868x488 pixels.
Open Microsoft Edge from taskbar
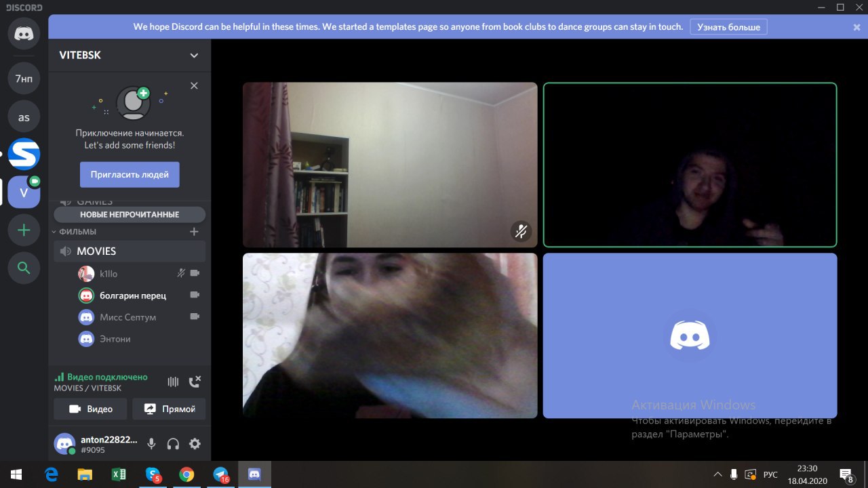point(51,474)
